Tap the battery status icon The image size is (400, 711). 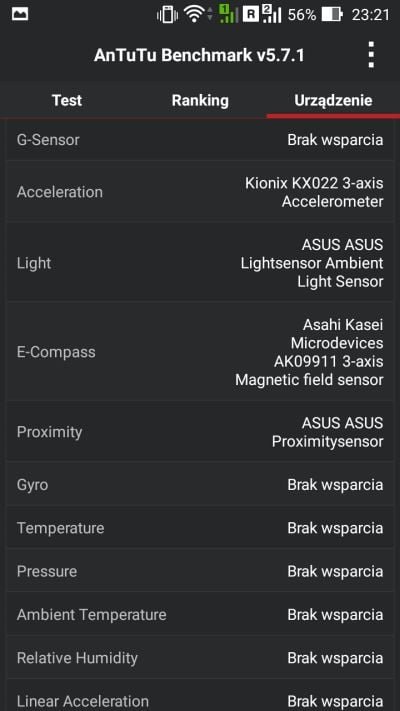[x=332, y=15]
